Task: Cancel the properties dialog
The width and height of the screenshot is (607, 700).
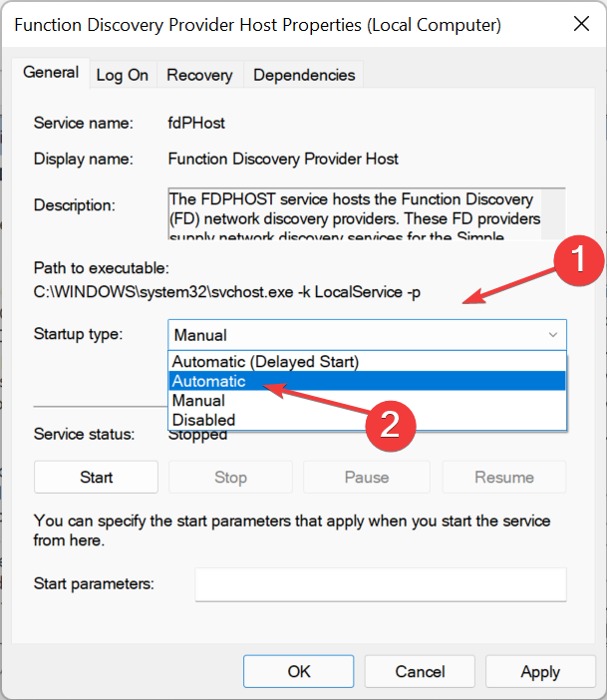Action: click(x=420, y=672)
